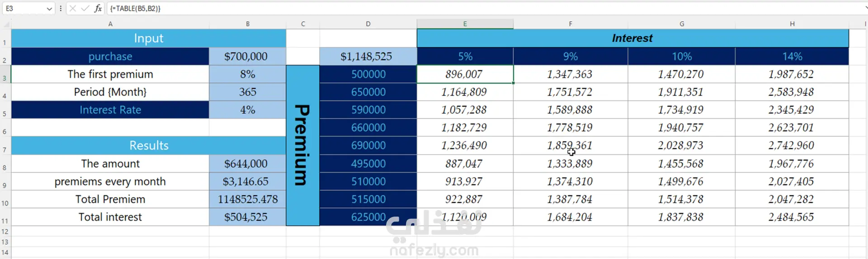
Task: Click the Results header cell
Action: point(149,146)
